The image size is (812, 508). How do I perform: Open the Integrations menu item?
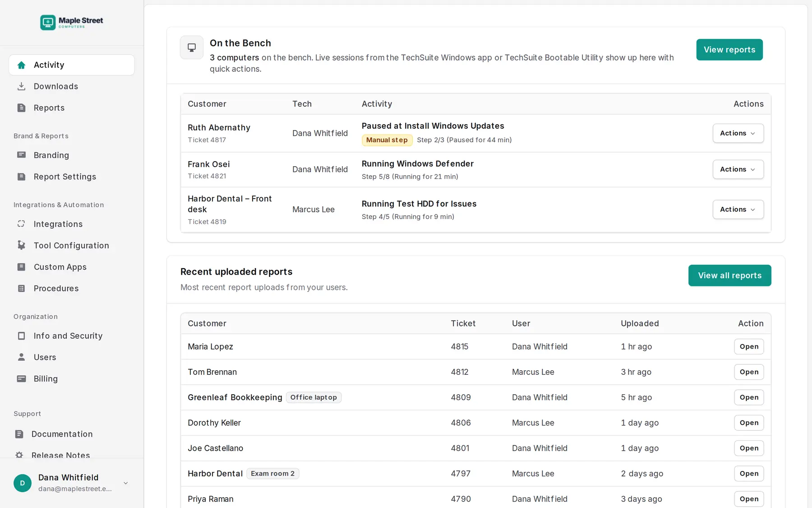coord(72,224)
